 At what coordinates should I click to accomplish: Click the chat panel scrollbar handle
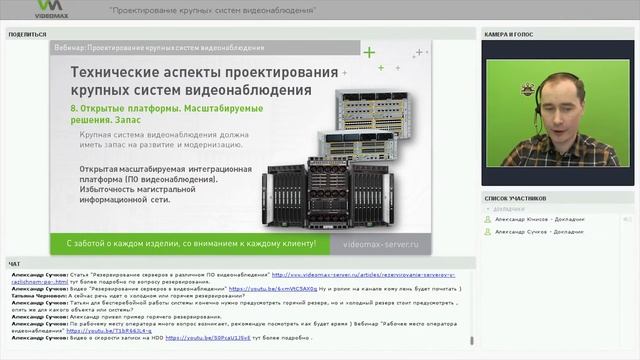[x=472, y=340]
